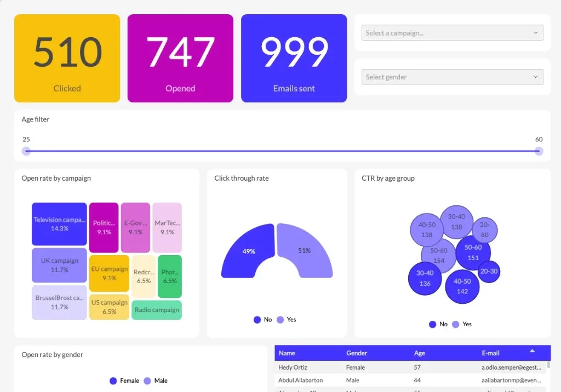
Task: Sort table by Age column header
Action: click(x=419, y=353)
